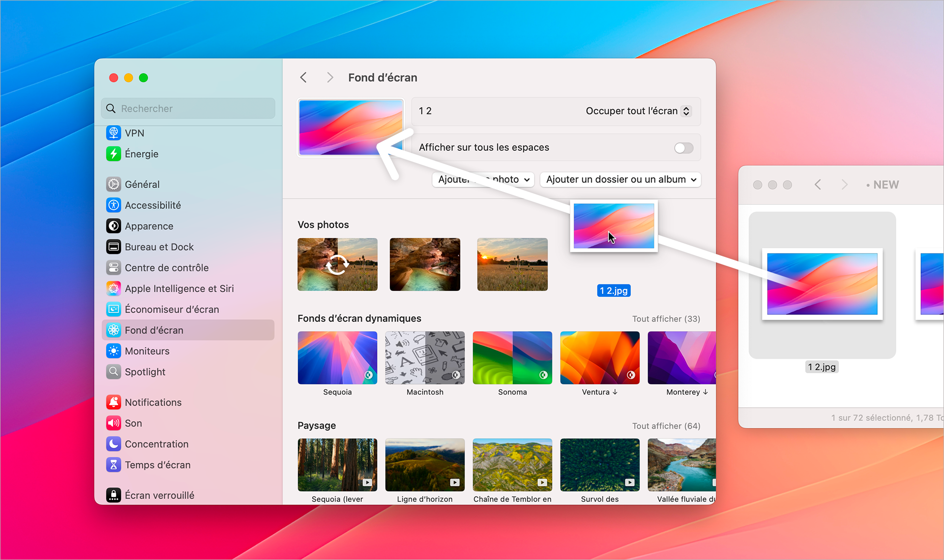Open Bureau et Dock settings

(114, 247)
